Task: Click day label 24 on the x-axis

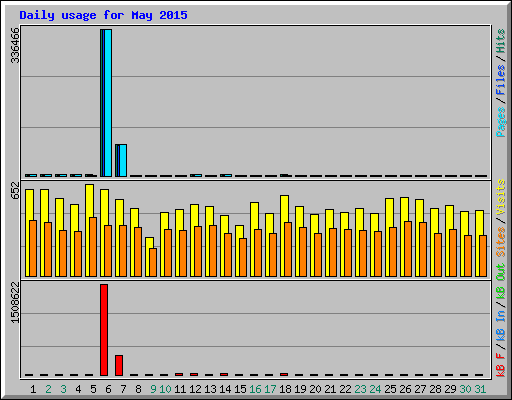Action: [375, 389]
